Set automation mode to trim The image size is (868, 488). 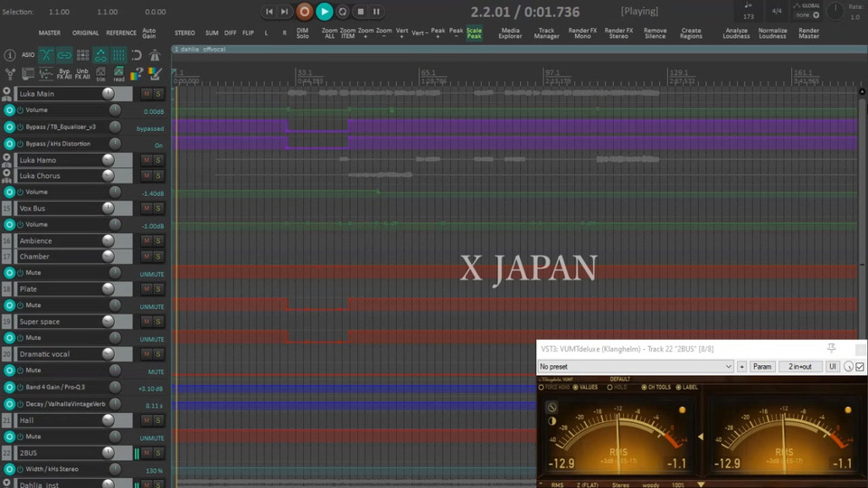pos(100,73)
